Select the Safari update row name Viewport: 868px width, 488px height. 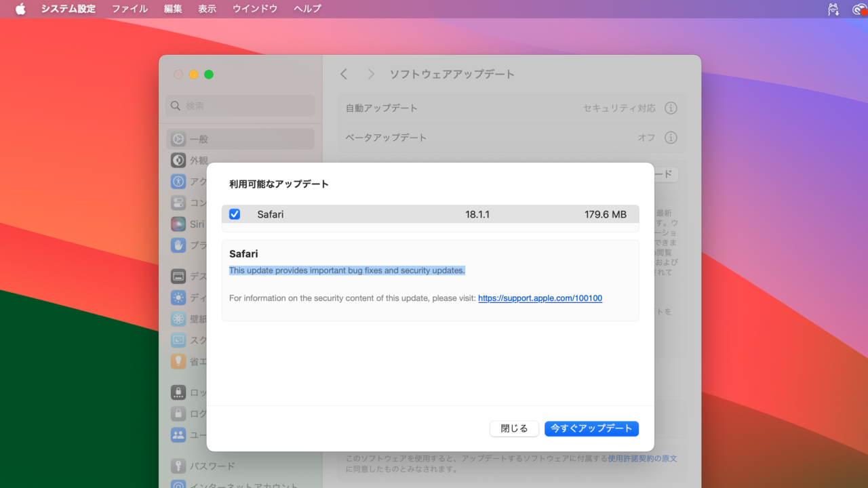coord(271,214)
